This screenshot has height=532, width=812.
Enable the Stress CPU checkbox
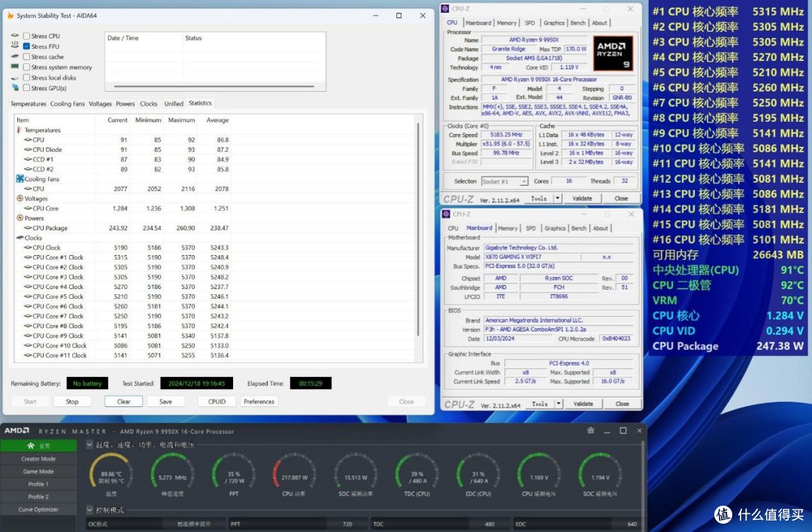(x=26, y=36)
